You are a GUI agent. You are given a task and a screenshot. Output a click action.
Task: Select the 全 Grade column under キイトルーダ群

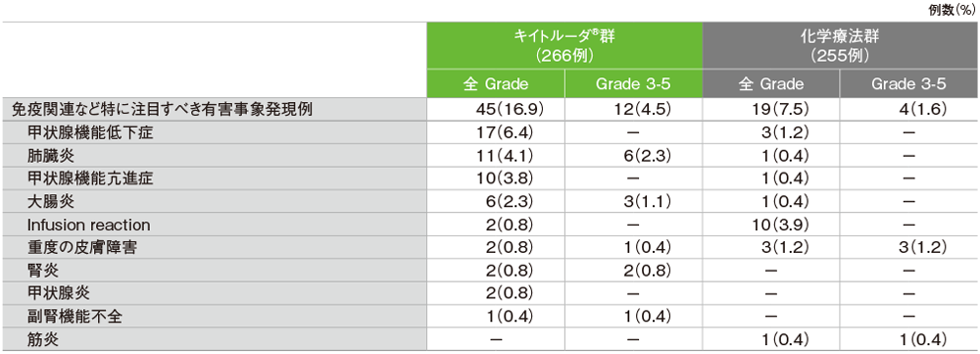pos(496,83)
